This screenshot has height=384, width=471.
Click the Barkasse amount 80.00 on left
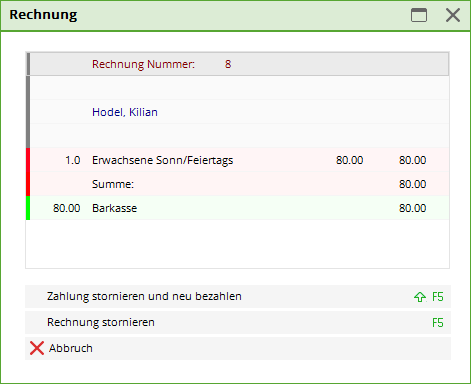click(x=67, y=208)
